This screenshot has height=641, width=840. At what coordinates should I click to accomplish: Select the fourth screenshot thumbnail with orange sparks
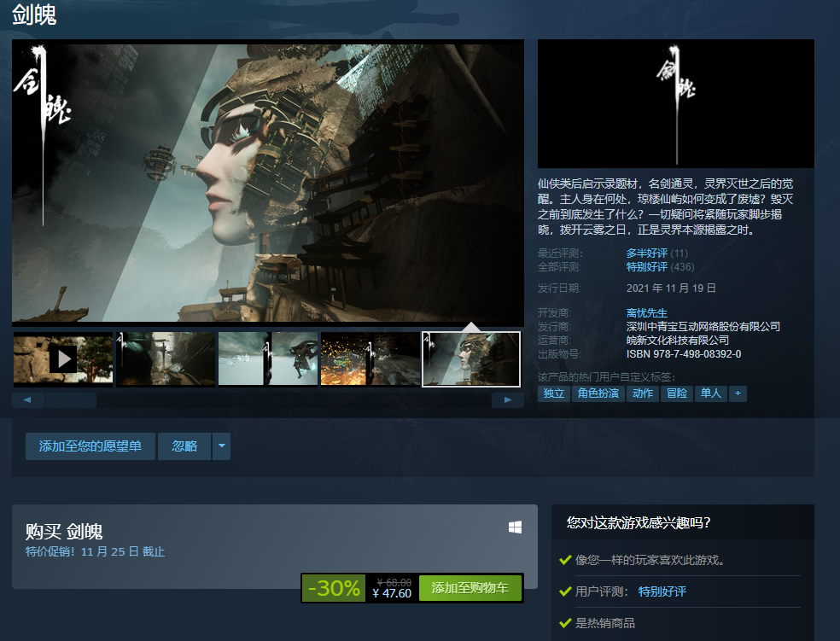tap(370, 358)
